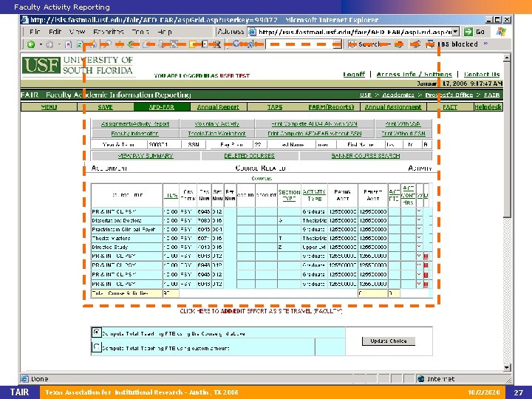Toggle the checkbox in Directed Study row

419,247
